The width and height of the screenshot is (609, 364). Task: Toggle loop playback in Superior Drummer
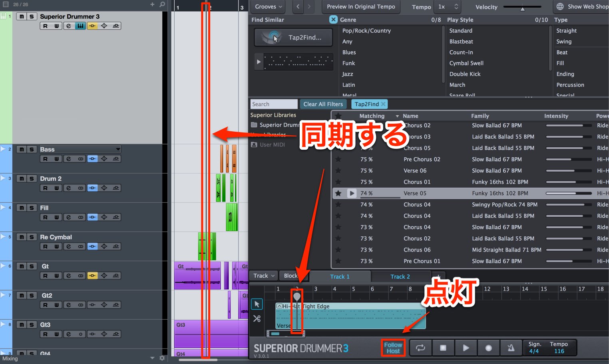(x=420, y=348)
